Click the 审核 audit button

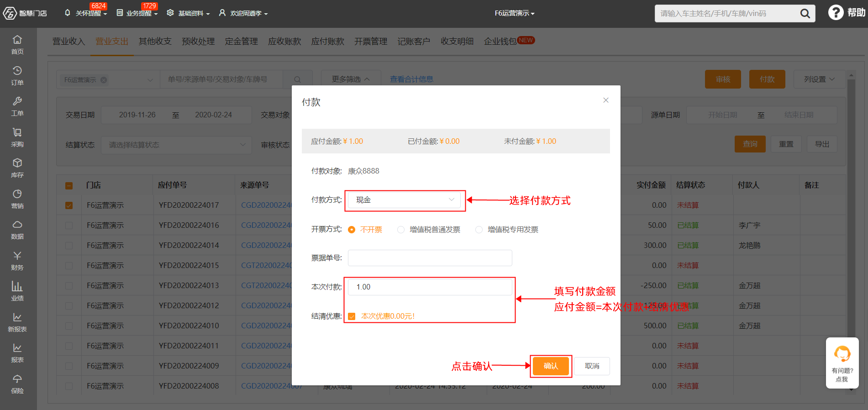[x=723, y=79]
